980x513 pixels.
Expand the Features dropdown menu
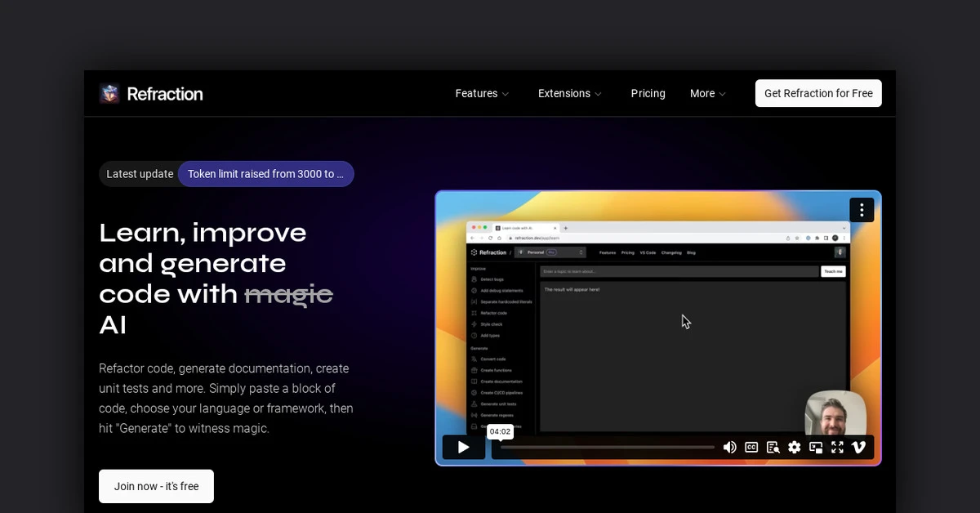coord(482,94)
